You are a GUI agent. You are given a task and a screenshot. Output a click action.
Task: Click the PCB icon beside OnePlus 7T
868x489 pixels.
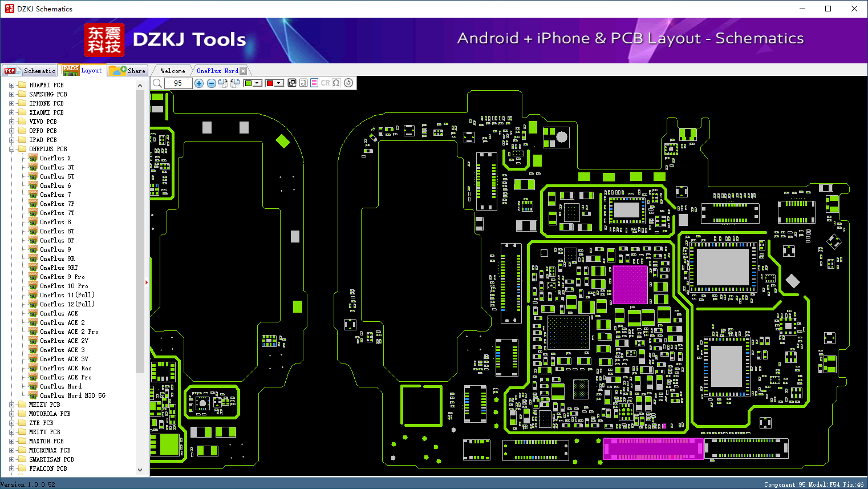[x=33, y=213]
